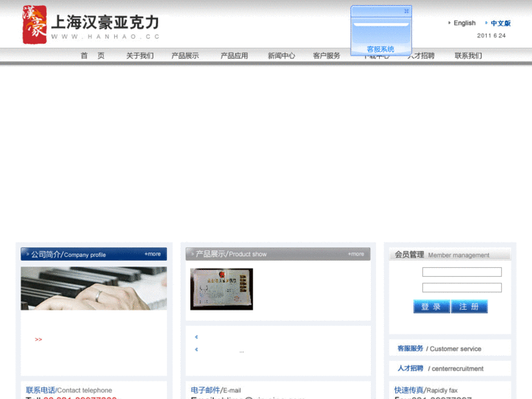The height and width of the screenshot is (399, 532).
Task: Click the 会员管理 Member management heading
Action: 442,255
